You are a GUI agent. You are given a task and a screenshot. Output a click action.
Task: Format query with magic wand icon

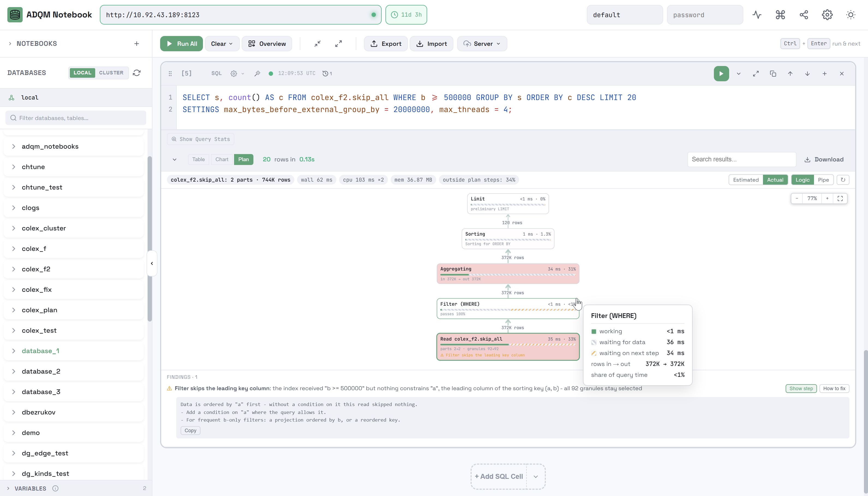pos(257,73)
